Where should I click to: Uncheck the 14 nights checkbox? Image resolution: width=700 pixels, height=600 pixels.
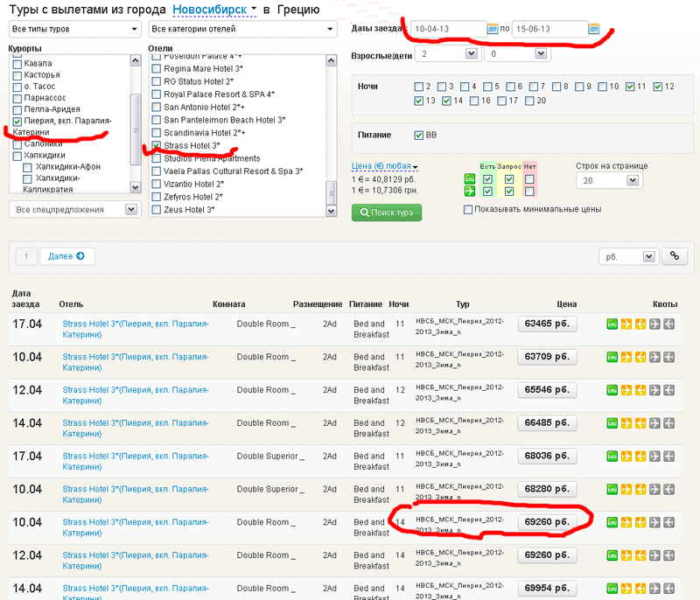[446, 101]
